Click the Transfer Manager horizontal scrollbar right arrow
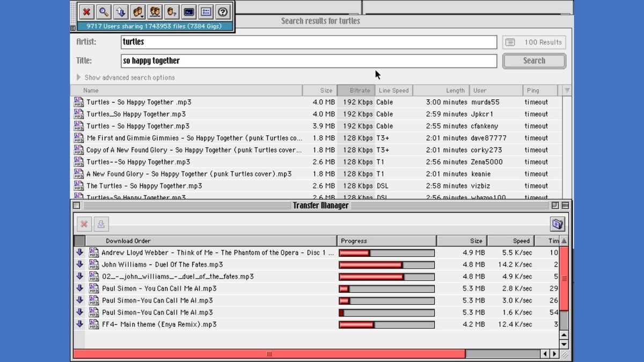644x362 pixels. pyautogui.click(x=554, y=354)
